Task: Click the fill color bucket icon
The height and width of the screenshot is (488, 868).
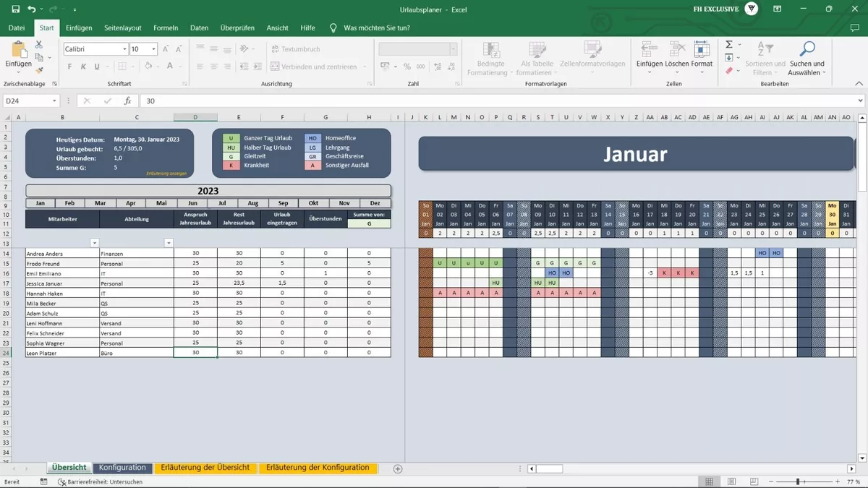Action: coord(148,67)
